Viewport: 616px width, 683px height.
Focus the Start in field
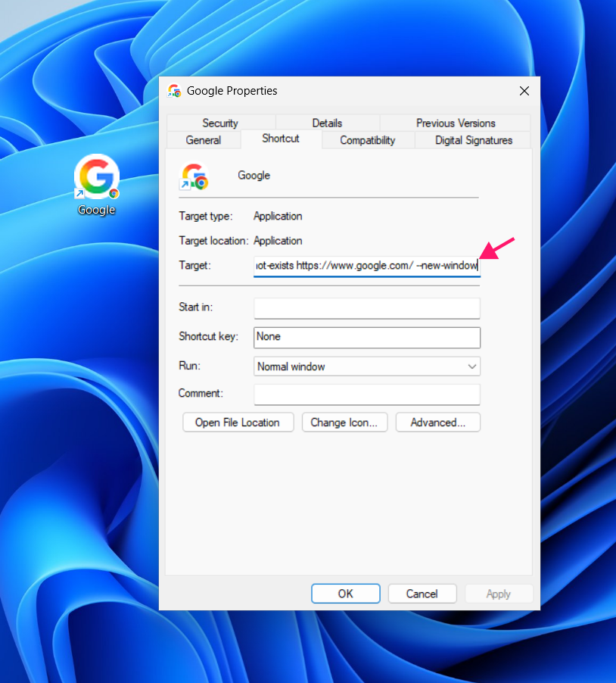pyautogui.click(x=367, y=308)
